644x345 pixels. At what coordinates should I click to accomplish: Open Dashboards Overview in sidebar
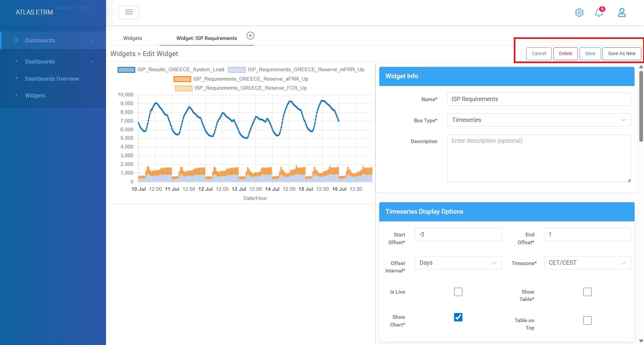pyautogui.click(x=52, y=79)
